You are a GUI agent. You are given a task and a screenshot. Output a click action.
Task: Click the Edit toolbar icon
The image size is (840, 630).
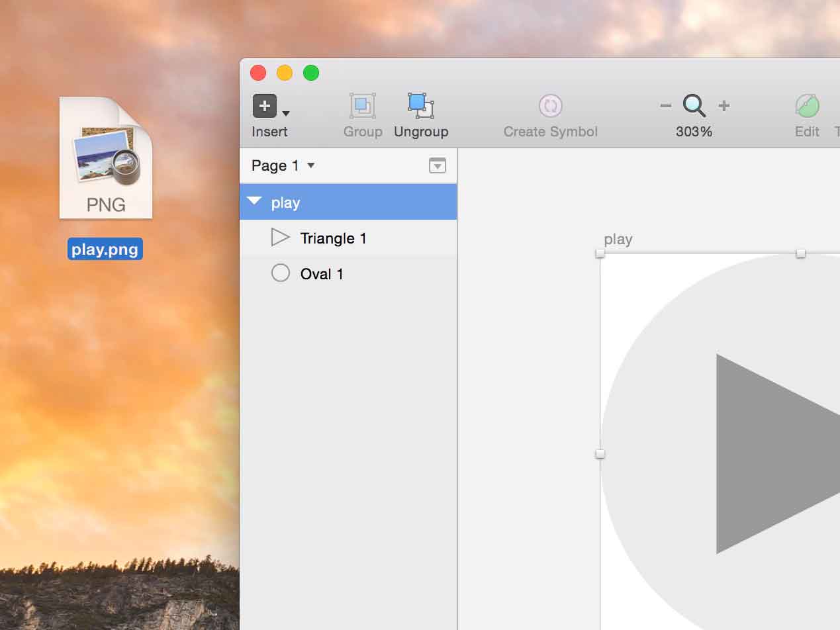807,106
